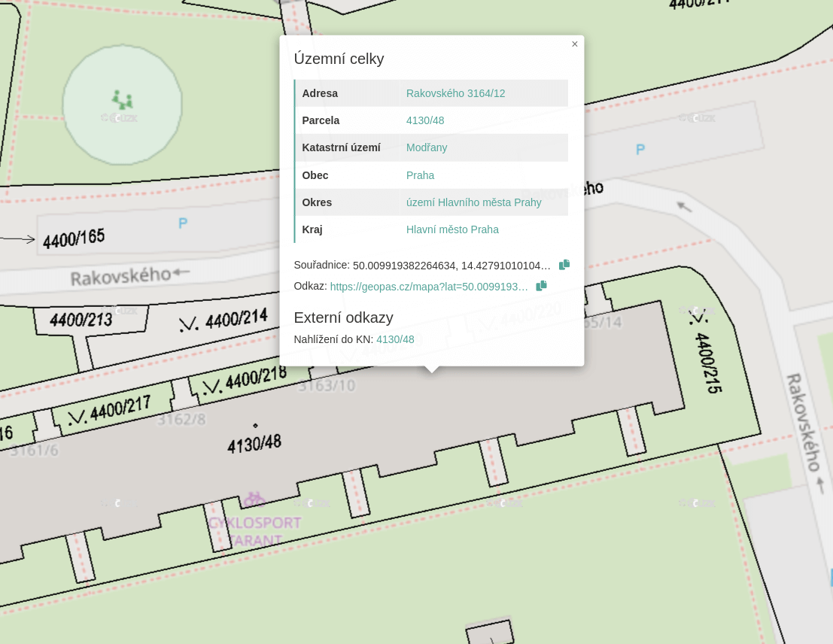Click the 4130/48 parcel label on the map
This screenshot has height=644, width=833.
coord(254,442)
